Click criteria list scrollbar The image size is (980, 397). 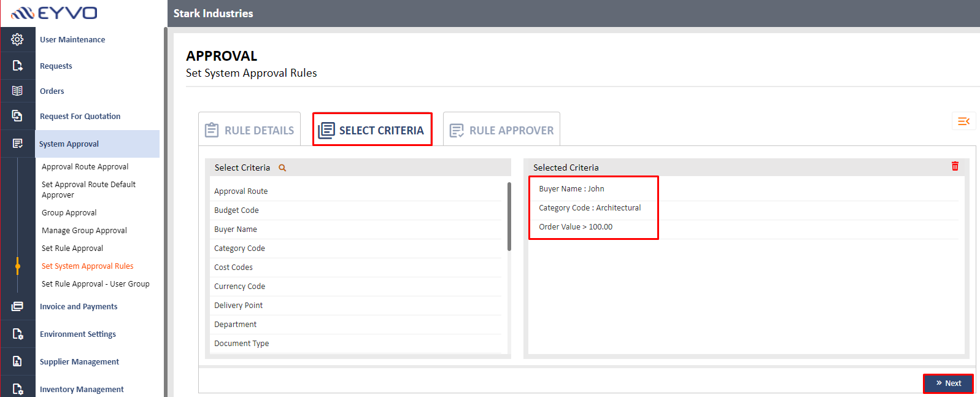coord(509,217)
